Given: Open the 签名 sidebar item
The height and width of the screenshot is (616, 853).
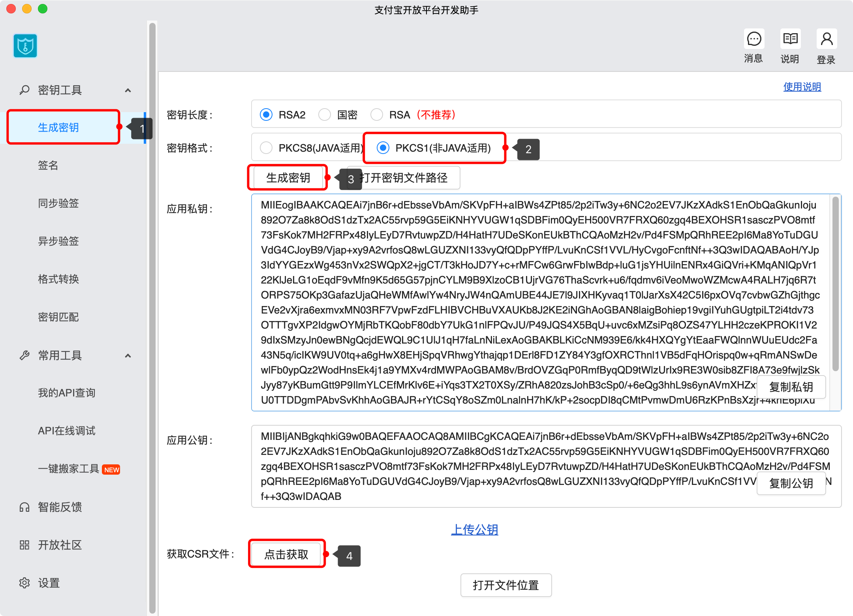Looking at the screenshot, I should pos(48,165).
